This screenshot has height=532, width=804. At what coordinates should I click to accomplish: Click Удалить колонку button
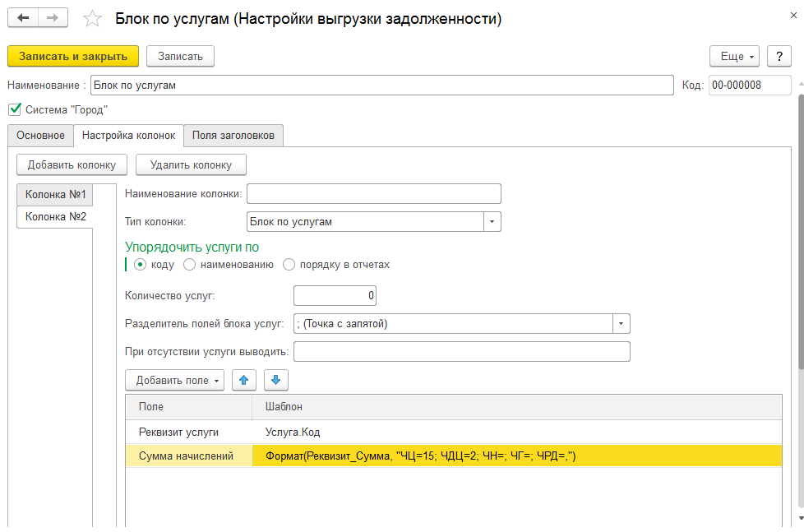point(191,164)
